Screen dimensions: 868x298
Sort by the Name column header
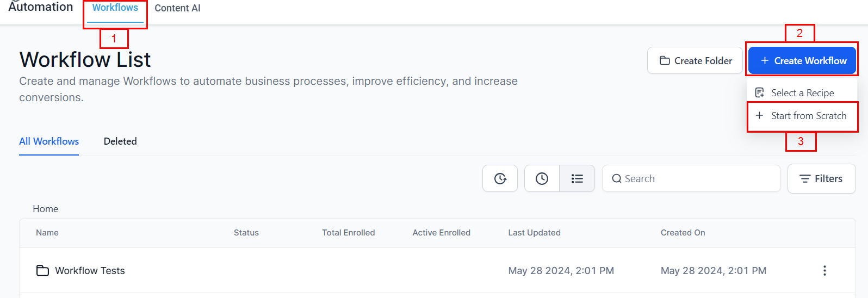click(47, 233)
